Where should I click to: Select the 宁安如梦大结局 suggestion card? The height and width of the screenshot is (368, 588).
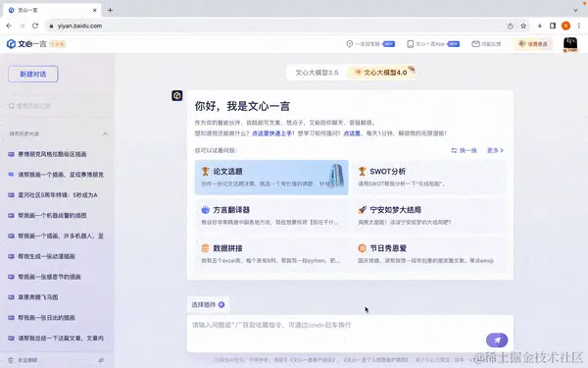[428, 216]
